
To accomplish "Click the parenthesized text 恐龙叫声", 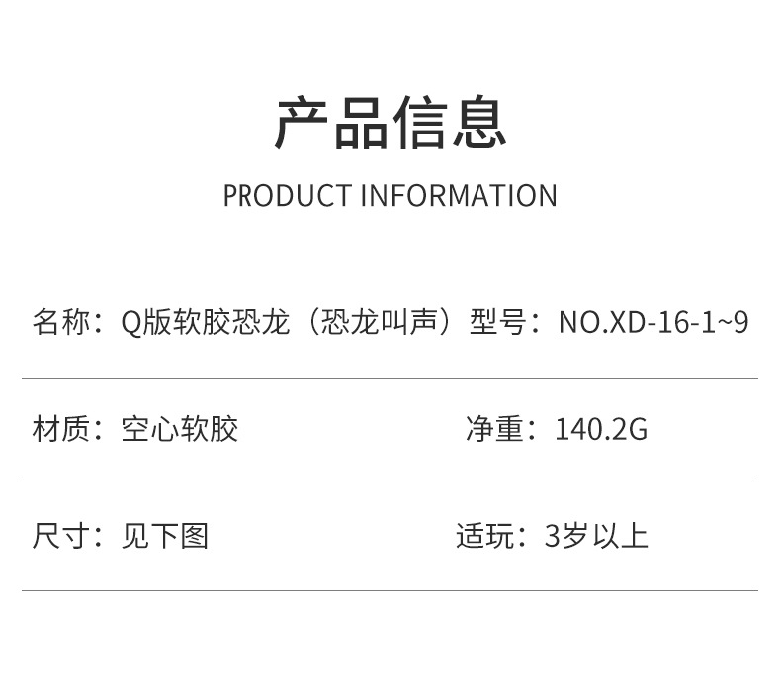I will 379,322.
